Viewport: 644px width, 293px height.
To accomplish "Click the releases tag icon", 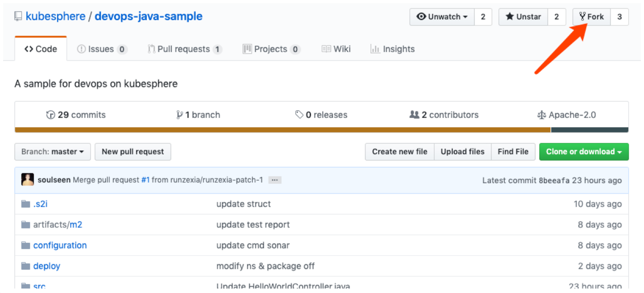I will pos(299,115).
